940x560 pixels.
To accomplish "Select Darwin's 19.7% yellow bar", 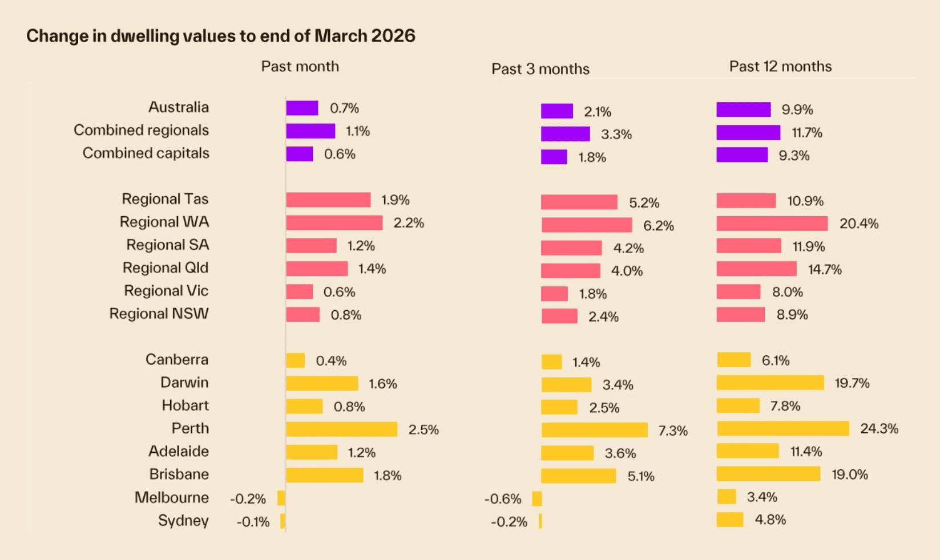I will [770, 383].
